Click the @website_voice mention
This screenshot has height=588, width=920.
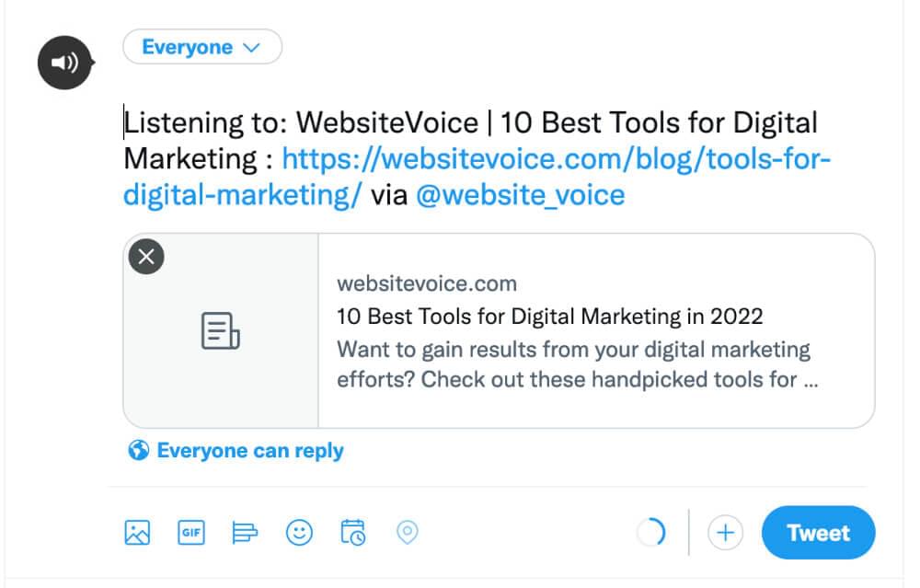pos(521,195)
